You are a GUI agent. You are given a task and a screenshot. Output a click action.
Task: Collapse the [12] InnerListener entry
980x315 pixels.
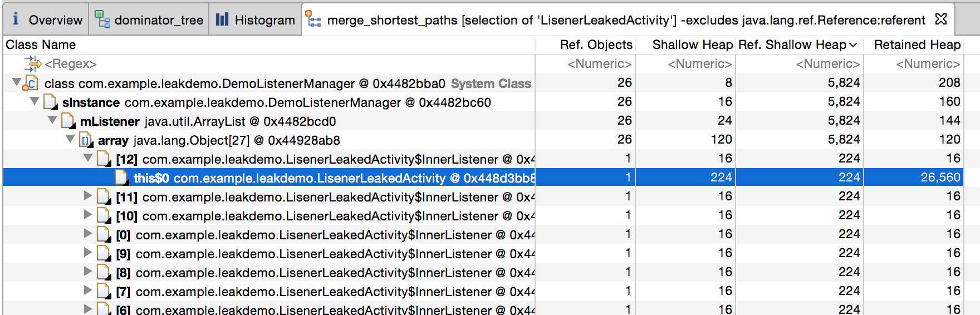[88, 158]
